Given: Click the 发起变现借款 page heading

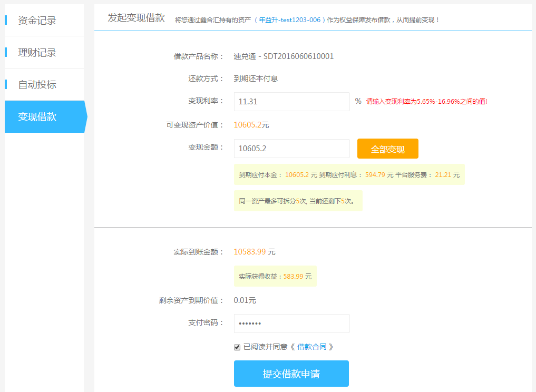Looking at the screenshot, I should coord(136,18).
